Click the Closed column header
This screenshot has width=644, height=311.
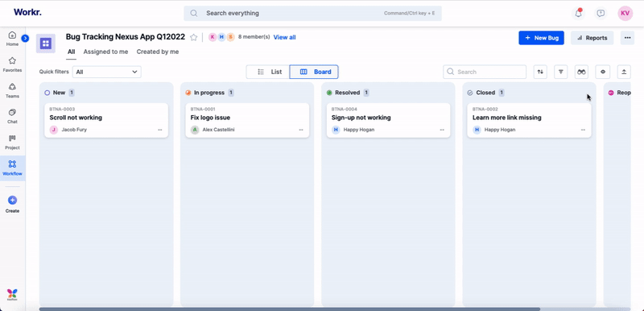click(485, 93)
